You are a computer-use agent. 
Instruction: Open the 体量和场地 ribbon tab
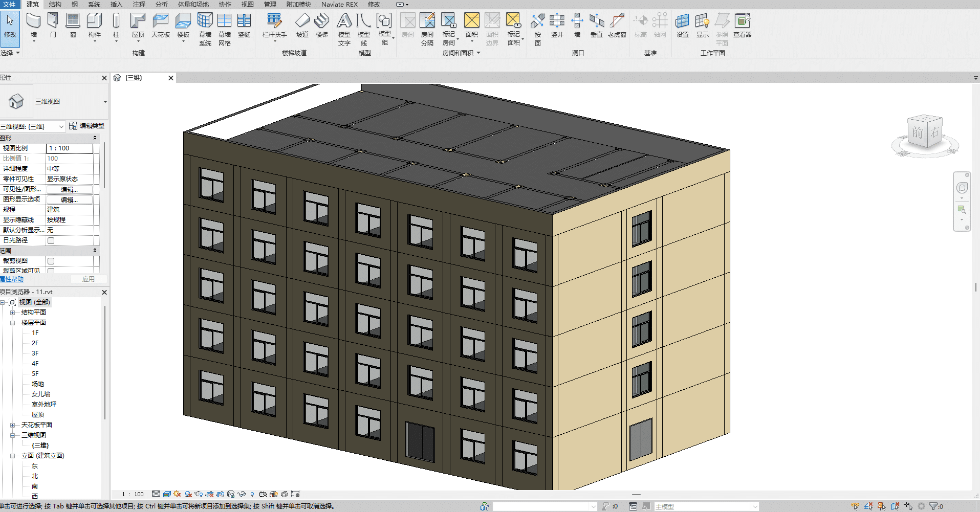point(193,4)
